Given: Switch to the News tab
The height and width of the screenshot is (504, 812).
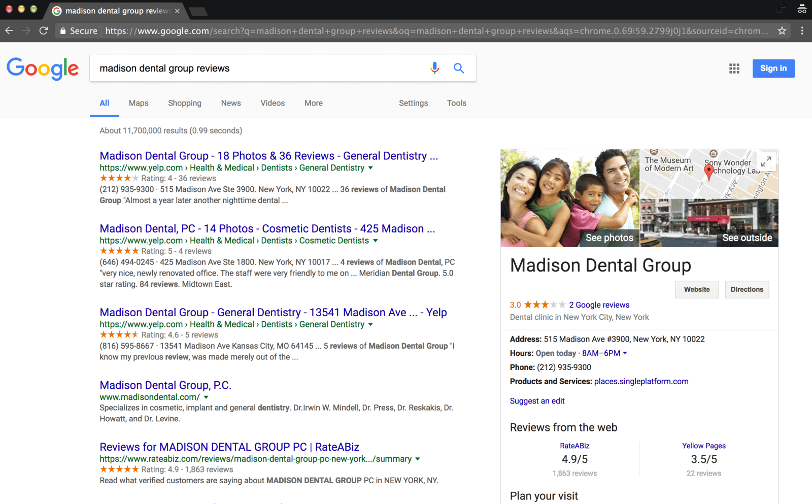Looking at the screenshot, I should [x=231, y=103].
